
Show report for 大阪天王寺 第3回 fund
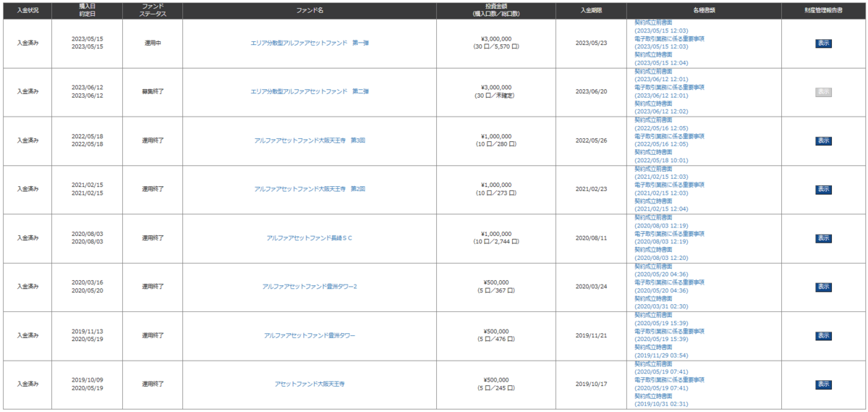pos(823,141)
